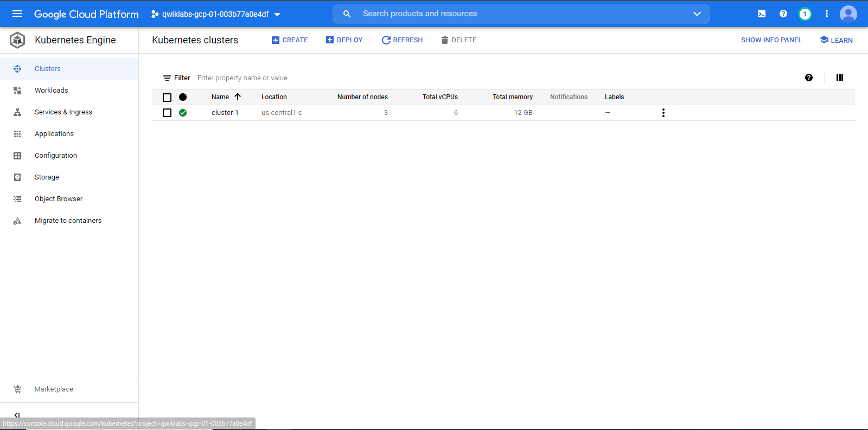868x430 pixels.
Task: Click the Storage sidebar icon
Action: tap(17, 177)
